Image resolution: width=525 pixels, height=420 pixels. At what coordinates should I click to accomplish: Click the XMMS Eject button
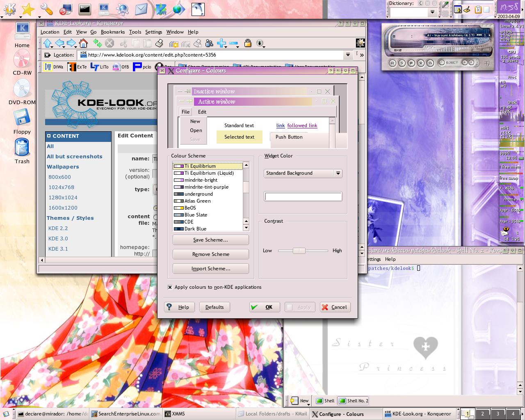coord(449,63)
